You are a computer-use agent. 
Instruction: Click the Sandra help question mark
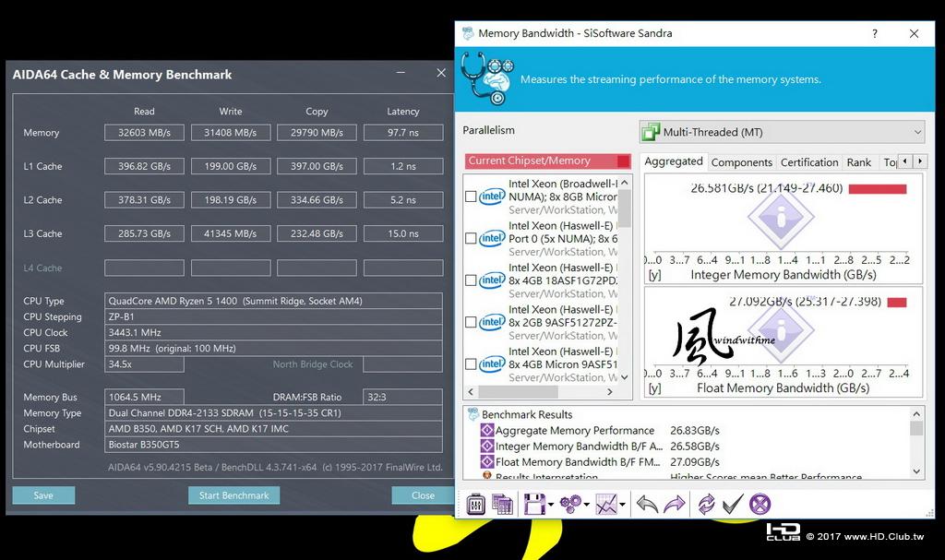[875, 34]
